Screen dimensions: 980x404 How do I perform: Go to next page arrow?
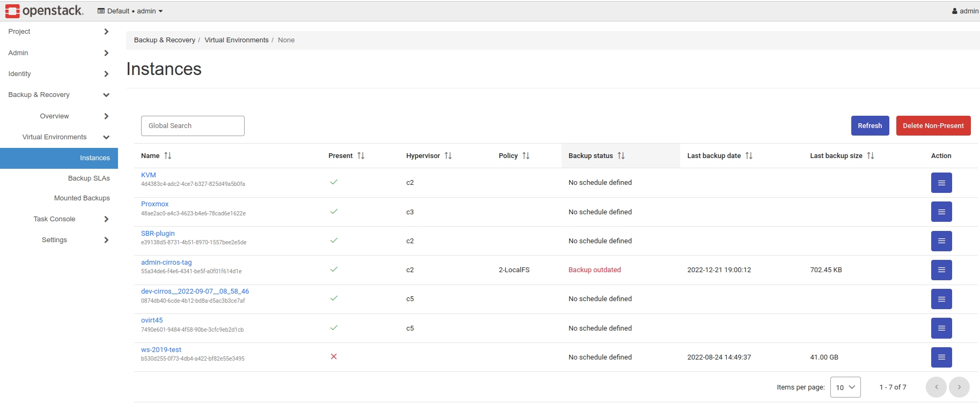[959, 387]
